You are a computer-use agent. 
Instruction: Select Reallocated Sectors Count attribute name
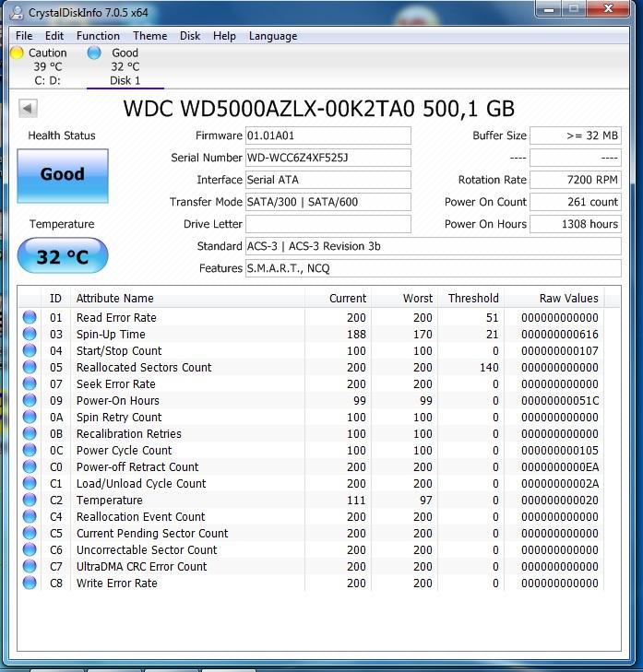pos(144,367)
